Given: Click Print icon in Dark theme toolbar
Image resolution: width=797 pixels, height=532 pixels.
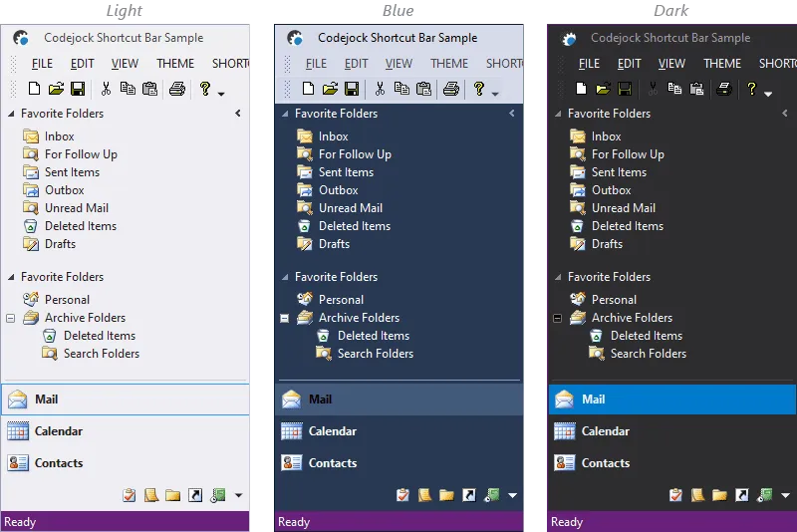Looking at the screenshot, I should tap(724, 89).
